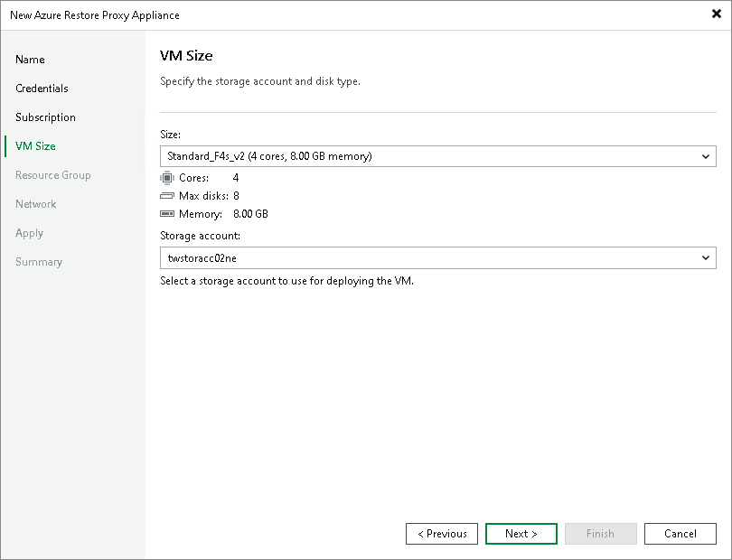Viewport: 732px width, 560px height.
Task: Click the 'Cores:' label
Action: point(193,178)
